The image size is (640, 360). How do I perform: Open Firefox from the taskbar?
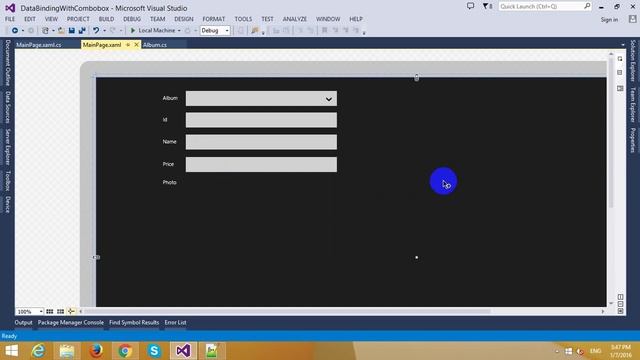96,351
